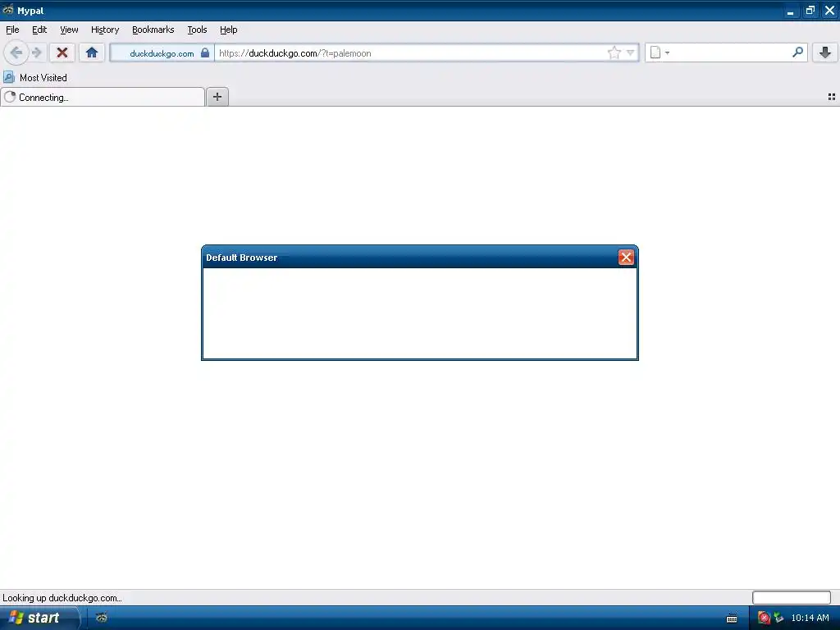Click the red security shield tray icon
This screenshot has width=840, height=630.
point(764,618)
